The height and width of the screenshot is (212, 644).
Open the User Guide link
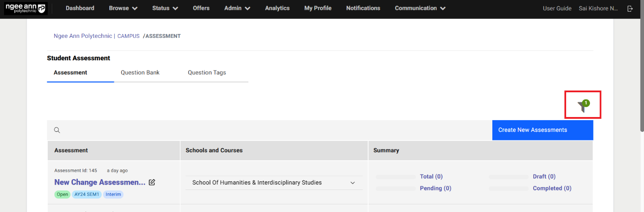tap(557, 9)
